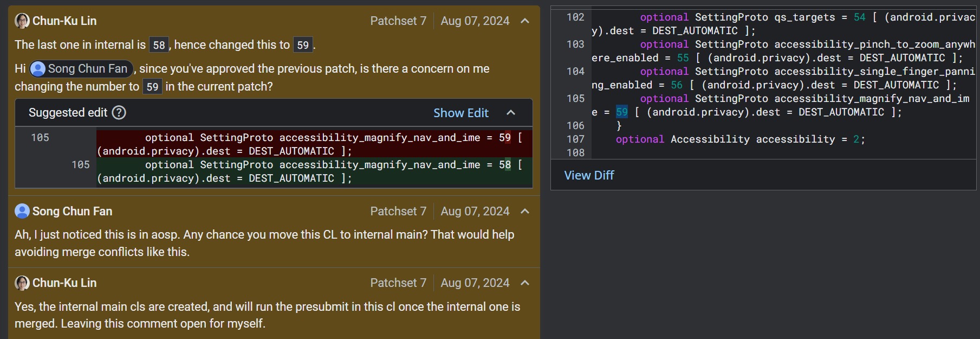Click line number 102 in the diff
The height and width of the screenshot is (339, 980).
pyautogui.click(x=575, y=17)
